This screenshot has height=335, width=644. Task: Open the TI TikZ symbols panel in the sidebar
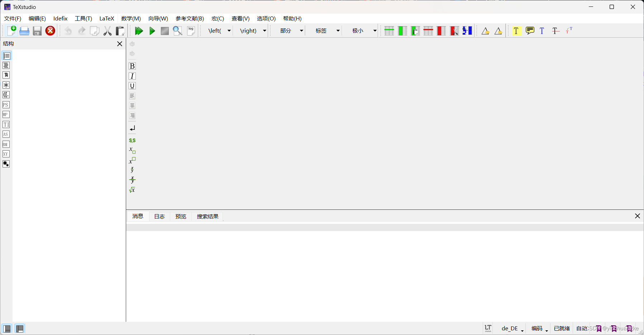[x=6, y=124]
